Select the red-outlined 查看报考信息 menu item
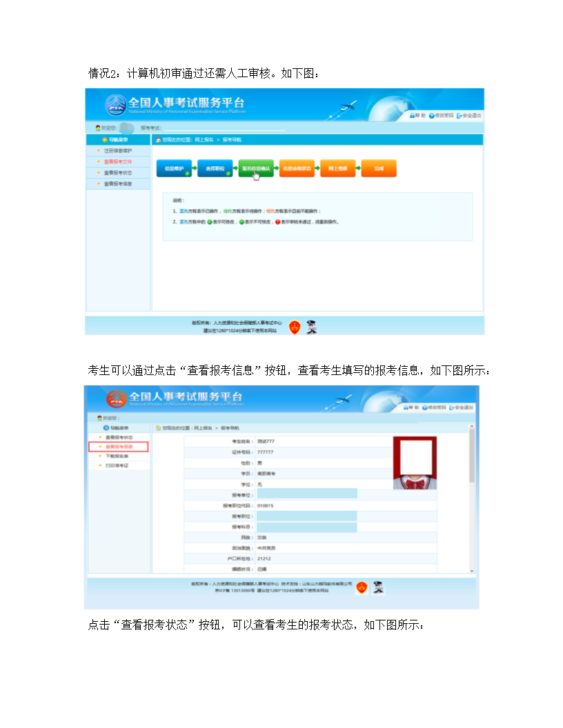The height and width of the screenshot is (728, 563). [119, 447]
